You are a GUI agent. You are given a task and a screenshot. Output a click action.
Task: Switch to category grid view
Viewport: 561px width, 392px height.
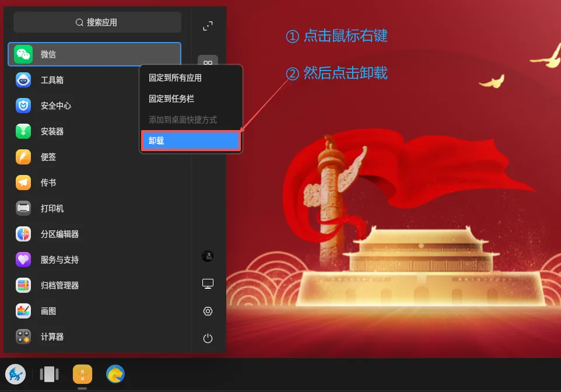coord(208,61)
